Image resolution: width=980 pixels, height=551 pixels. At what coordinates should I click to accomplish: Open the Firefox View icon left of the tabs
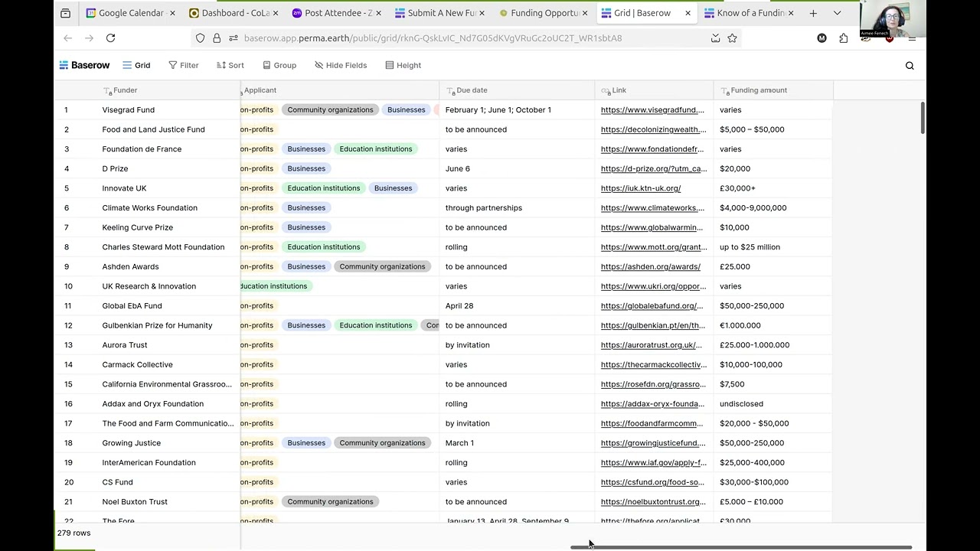[x=65, y=13]
